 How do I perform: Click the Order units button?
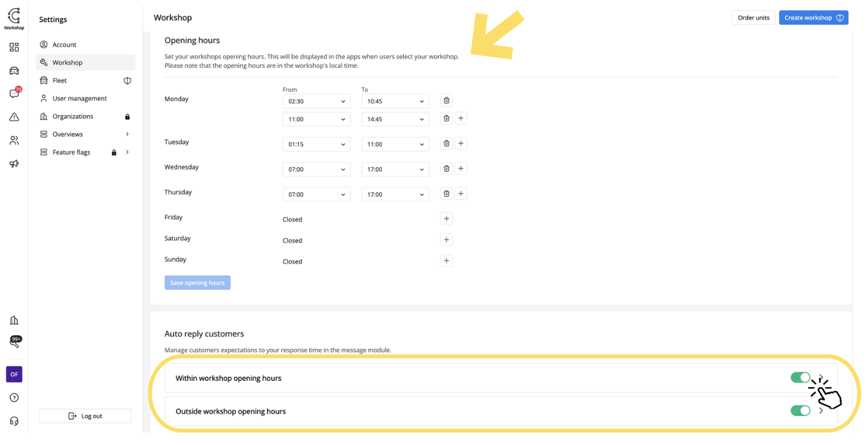[753, 18]
